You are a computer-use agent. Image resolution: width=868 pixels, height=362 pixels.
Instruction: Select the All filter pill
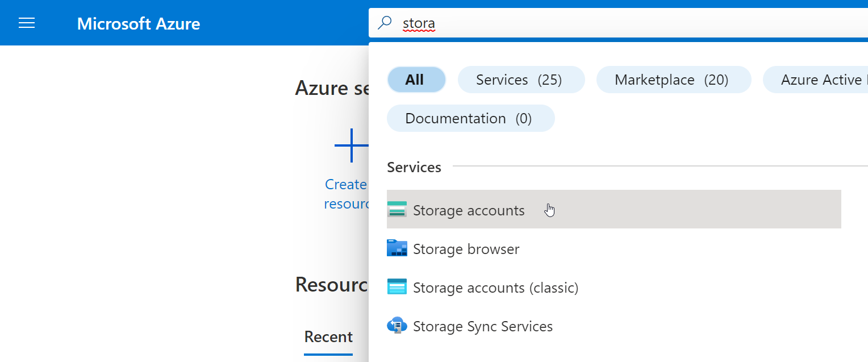pyautogui.click(x=416, y=80)
